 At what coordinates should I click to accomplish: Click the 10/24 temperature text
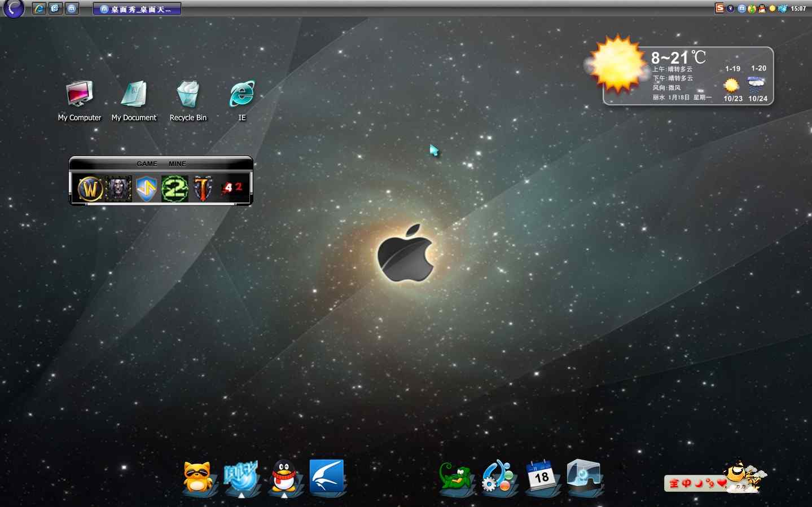pyautogui.click(x=758, y=99)
